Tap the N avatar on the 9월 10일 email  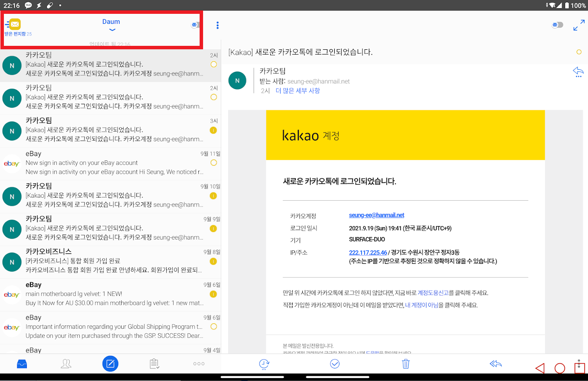[x=12, y=197]
